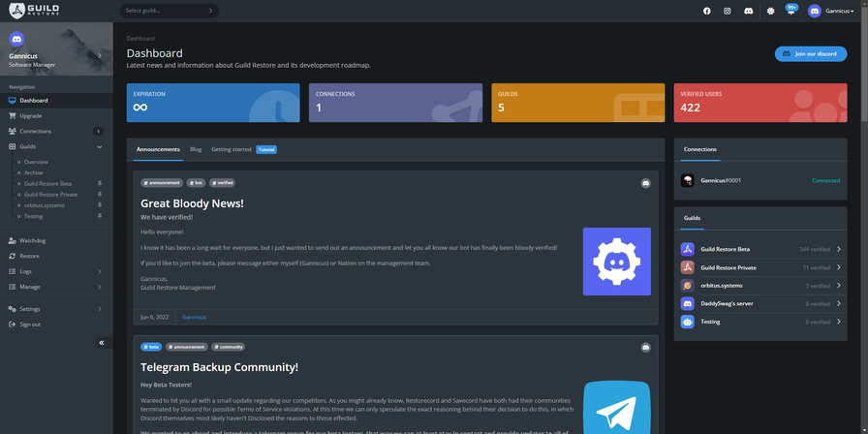Screen dimensions: 868x434
Task: Collapse the Guilds section chevron
Action: (x=100, y=146)
